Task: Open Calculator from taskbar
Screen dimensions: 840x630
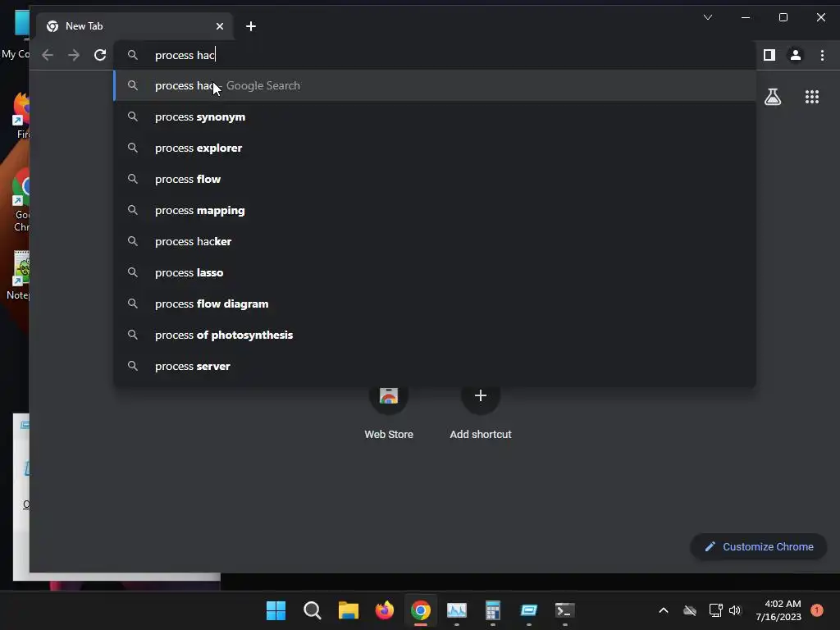Action: click(492, 610)
